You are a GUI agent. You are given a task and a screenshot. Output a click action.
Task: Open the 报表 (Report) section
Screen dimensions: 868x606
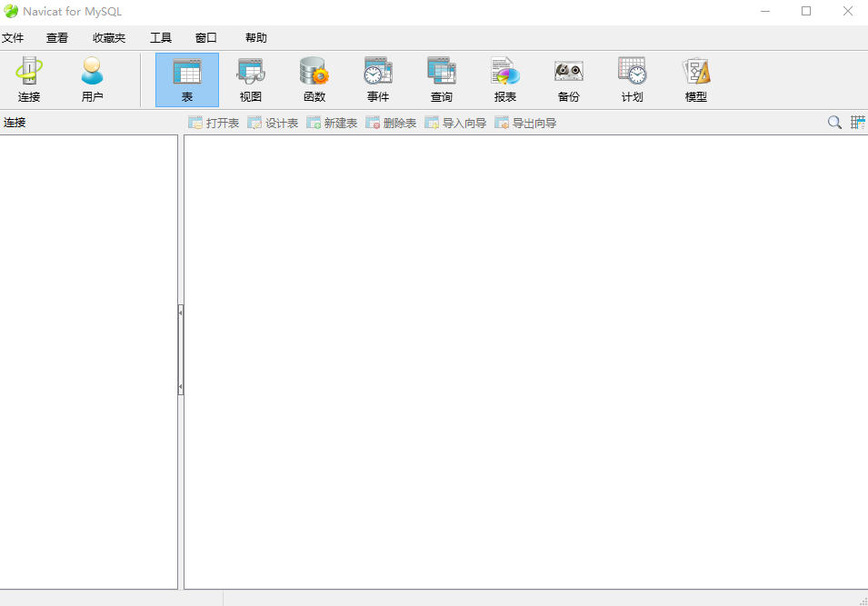tap(504, 80)
